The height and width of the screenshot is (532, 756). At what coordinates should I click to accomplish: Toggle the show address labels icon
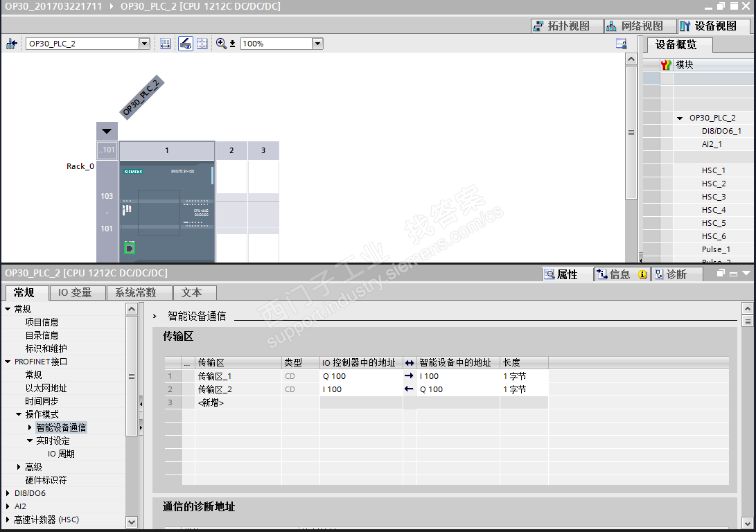coord(186,44)
